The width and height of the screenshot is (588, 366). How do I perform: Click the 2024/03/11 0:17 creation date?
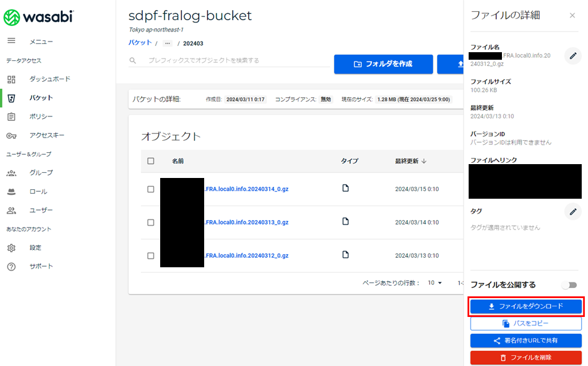[x=245, y=99]
